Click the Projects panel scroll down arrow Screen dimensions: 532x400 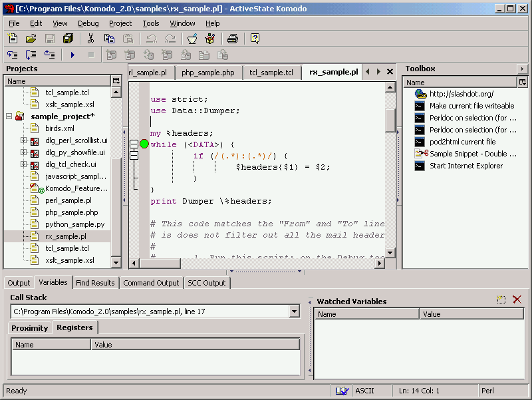[x=116, y=262]
